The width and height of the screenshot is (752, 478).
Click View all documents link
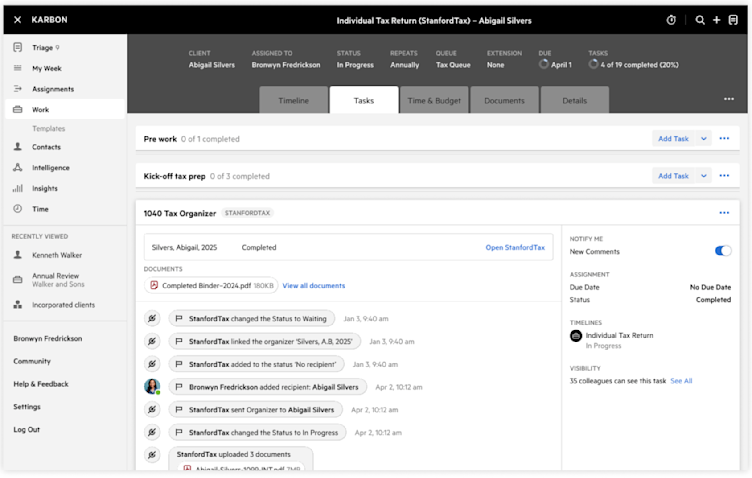coord(314,285)
